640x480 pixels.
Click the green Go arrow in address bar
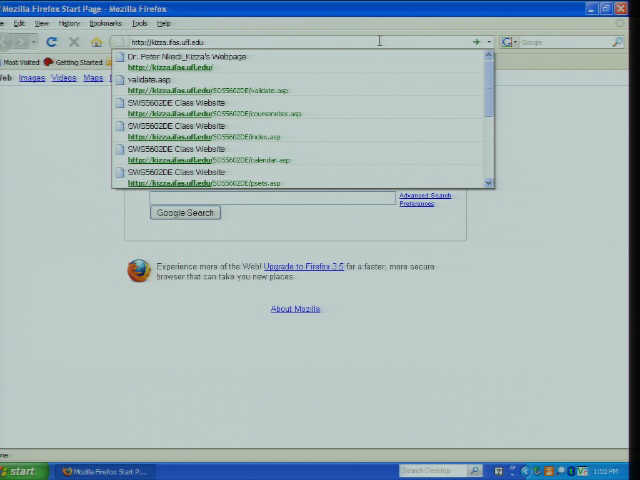(x=476, y=42)
